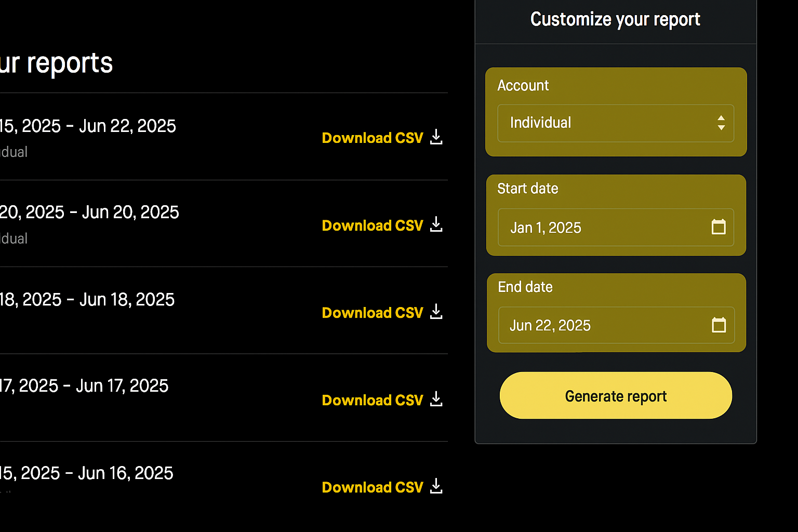The width and height of the screenshot is (798, 532).
Task: Select the 'Jun 17, 2025' report date range text
Action: tap(84, 386)
